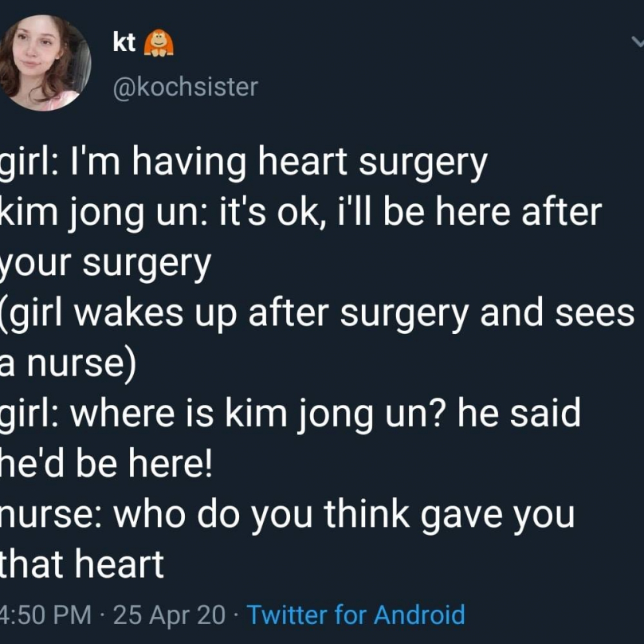Visit the @kochsister handle
This screenshot has height=644, width=644.
[x=186, y=87]
